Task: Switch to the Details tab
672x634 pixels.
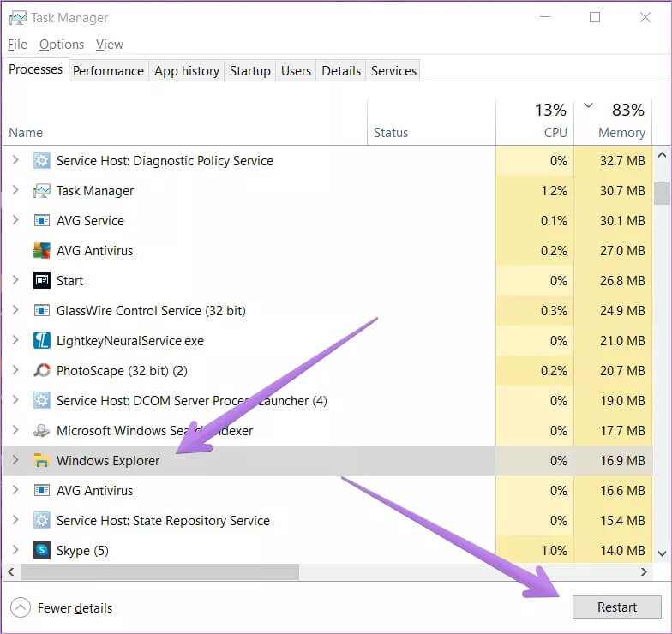Action: click(341, 70)
